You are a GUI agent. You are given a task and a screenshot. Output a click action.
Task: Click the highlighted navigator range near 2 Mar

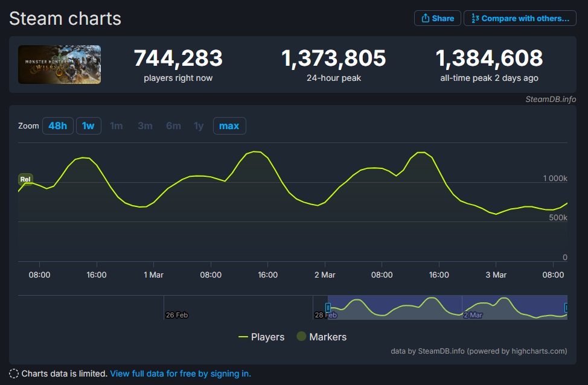[x=447, y=307]
